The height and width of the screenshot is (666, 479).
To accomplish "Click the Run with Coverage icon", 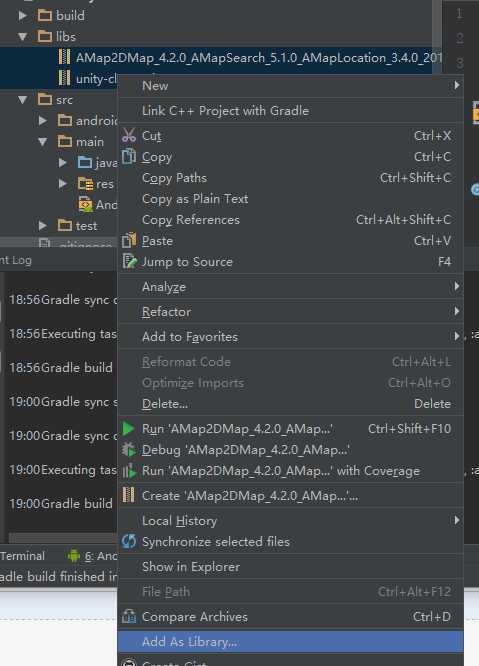I will 129,471.
